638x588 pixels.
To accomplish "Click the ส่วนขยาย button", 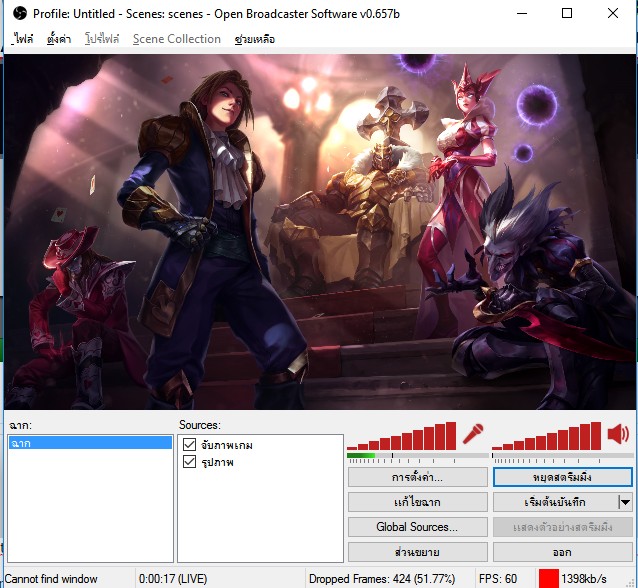I will click(417, 552).
